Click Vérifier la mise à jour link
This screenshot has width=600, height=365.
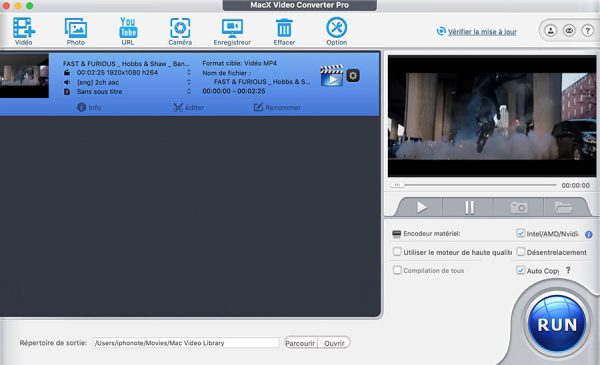482,32
